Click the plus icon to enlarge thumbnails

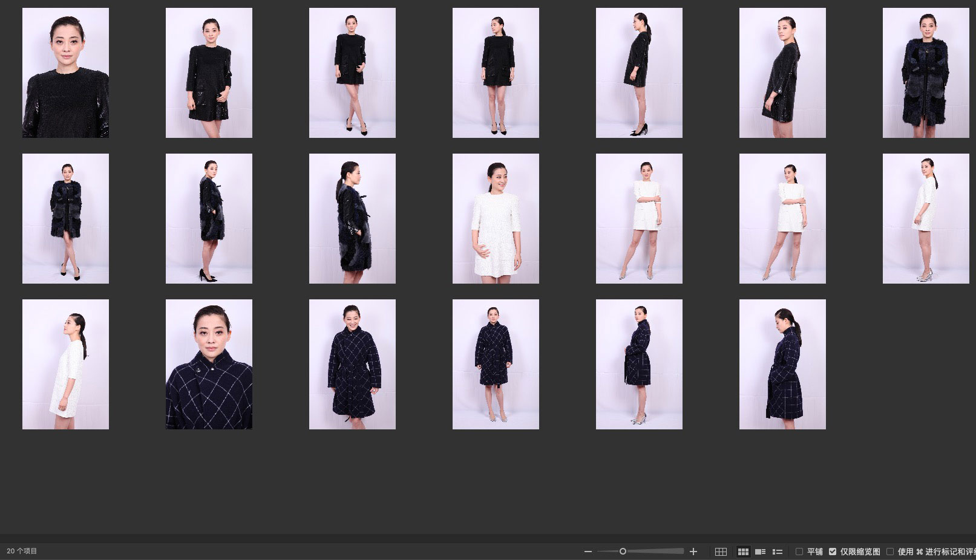pos(693,552)
